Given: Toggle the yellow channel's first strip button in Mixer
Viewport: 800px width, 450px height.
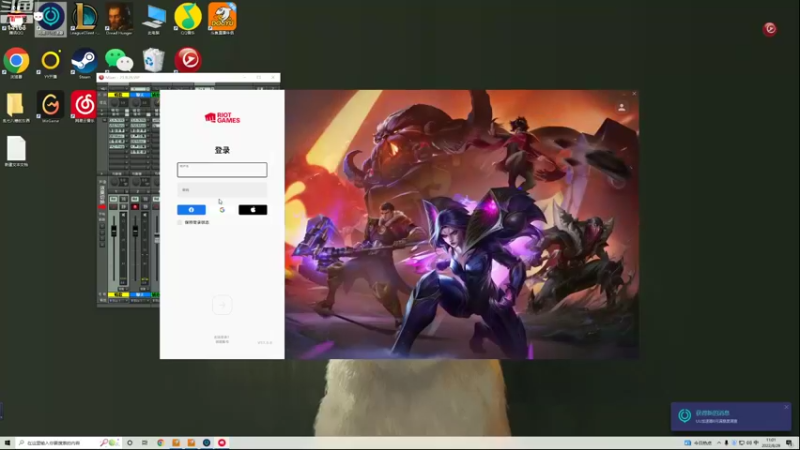Looking at the screenshot, I should tap(114, 199).
